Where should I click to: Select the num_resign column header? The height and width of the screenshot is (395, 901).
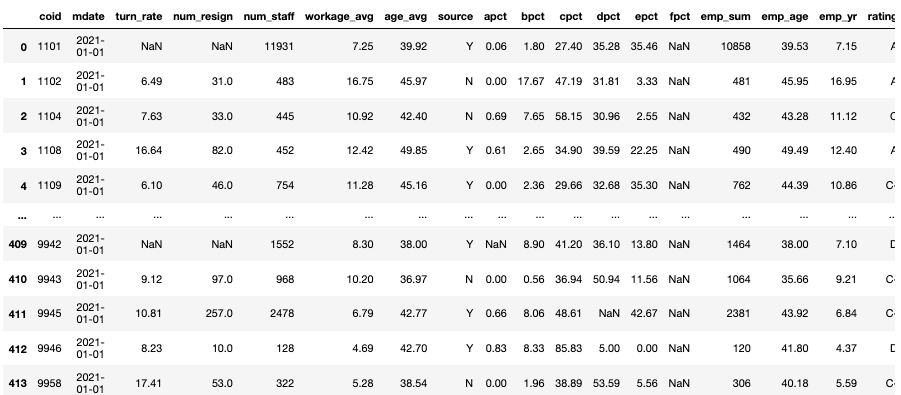(x=203, y=17)
